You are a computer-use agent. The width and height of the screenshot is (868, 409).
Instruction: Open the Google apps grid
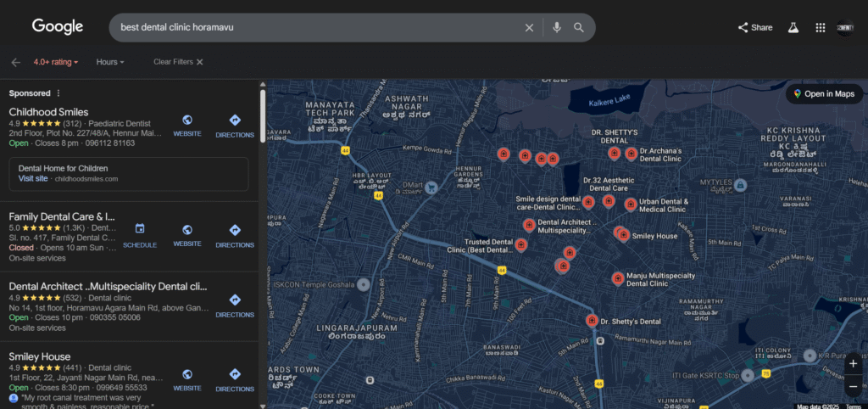tap(820, 27)
